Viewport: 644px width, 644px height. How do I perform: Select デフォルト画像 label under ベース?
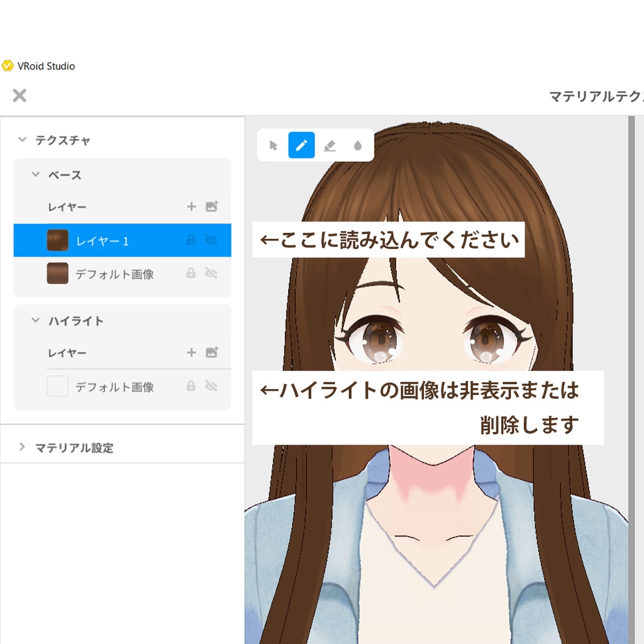tap(114, 274)
